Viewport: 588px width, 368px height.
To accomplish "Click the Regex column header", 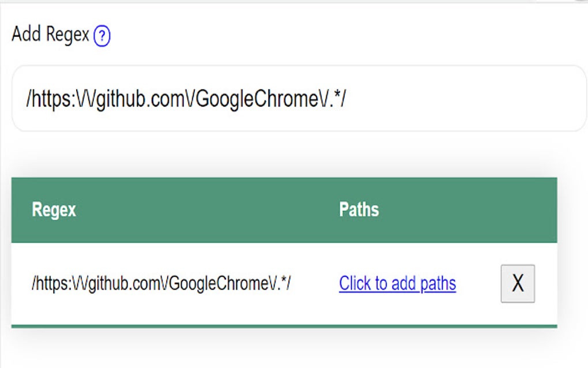I will [54, 210].
